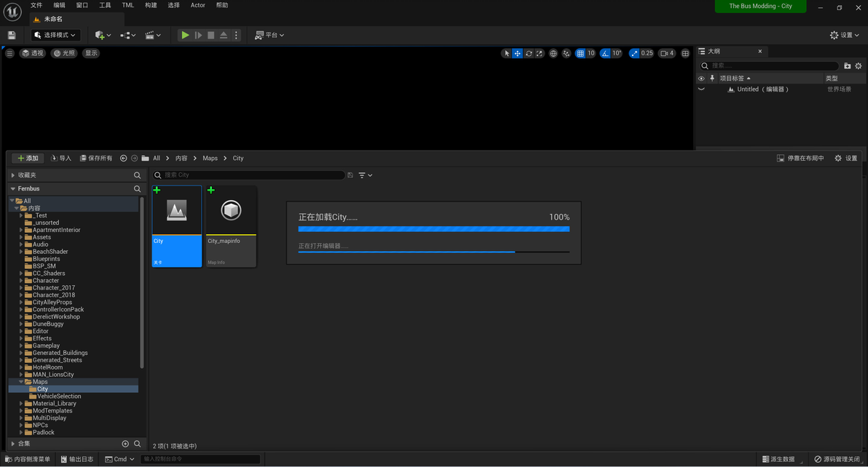Open the viewport hamburger options menu
Image resolution: width=868 pixels, height=467 pixels.
(9, 53)
